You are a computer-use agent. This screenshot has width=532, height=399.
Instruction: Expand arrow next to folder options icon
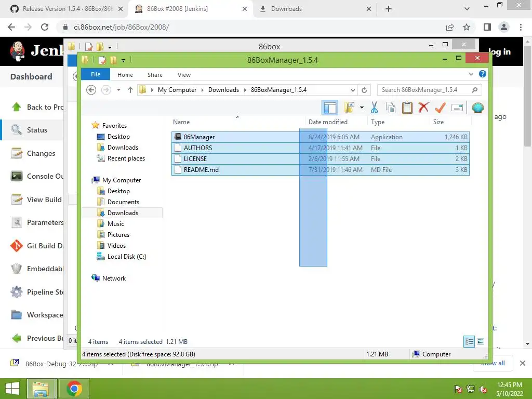coord(362,108)
